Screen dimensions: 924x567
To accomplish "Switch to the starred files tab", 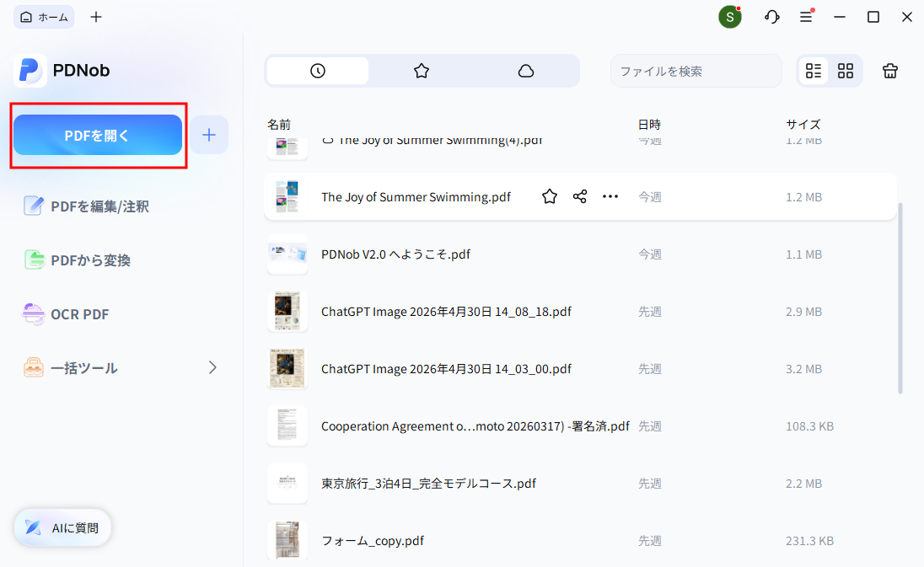I will point(422,71).
